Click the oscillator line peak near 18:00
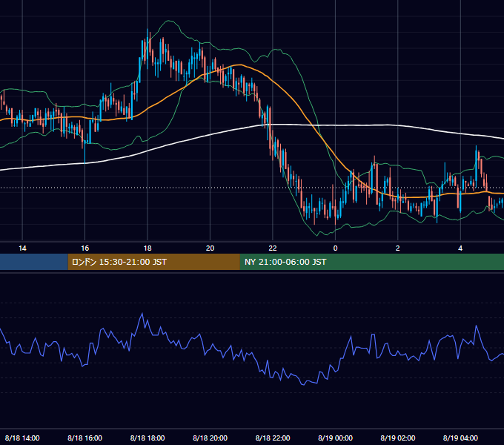 pyautogui.click(x=142, y=313)
